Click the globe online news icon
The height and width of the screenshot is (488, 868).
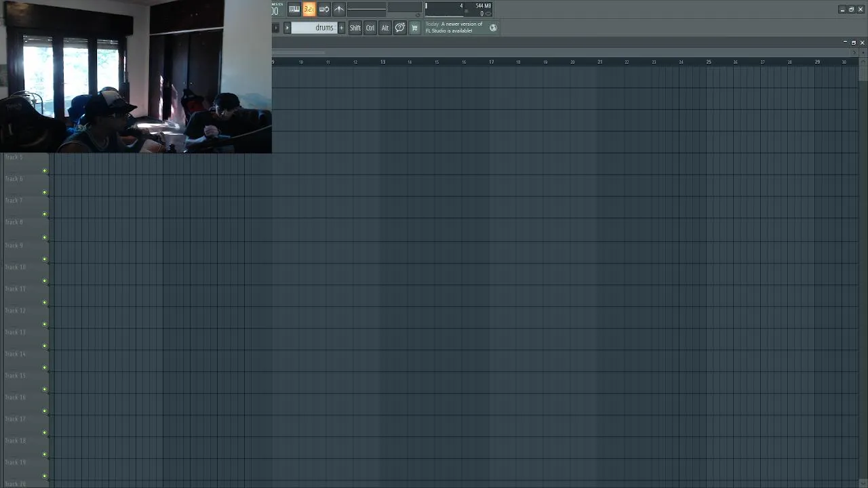(x=493, y=28)
